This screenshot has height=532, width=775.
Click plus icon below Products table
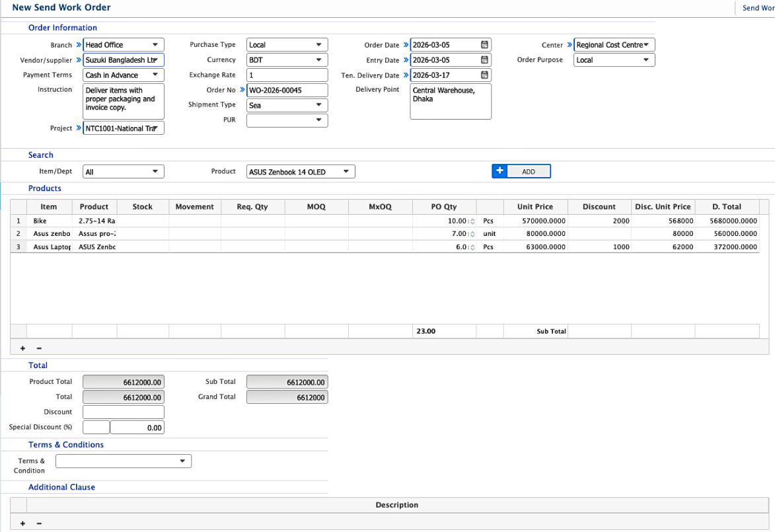click(23, 348)
